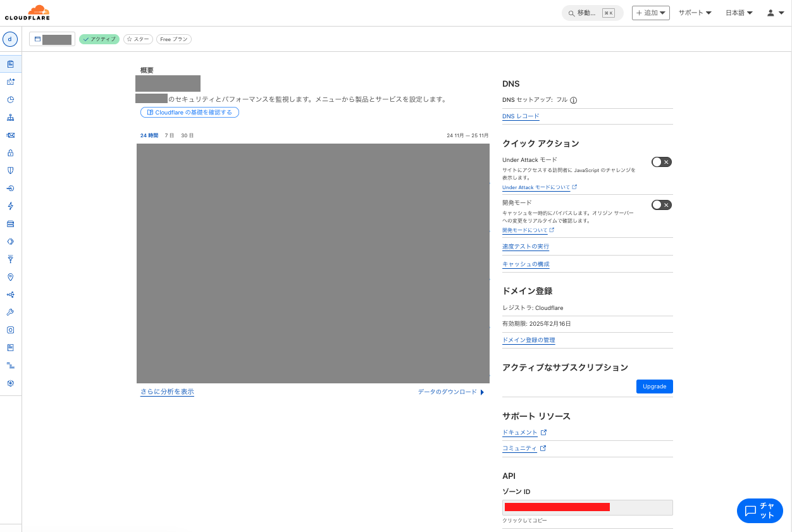792x532 pixels.
Task: Open the Email envelope sidebar icon
Action: (x=11, y=135)
